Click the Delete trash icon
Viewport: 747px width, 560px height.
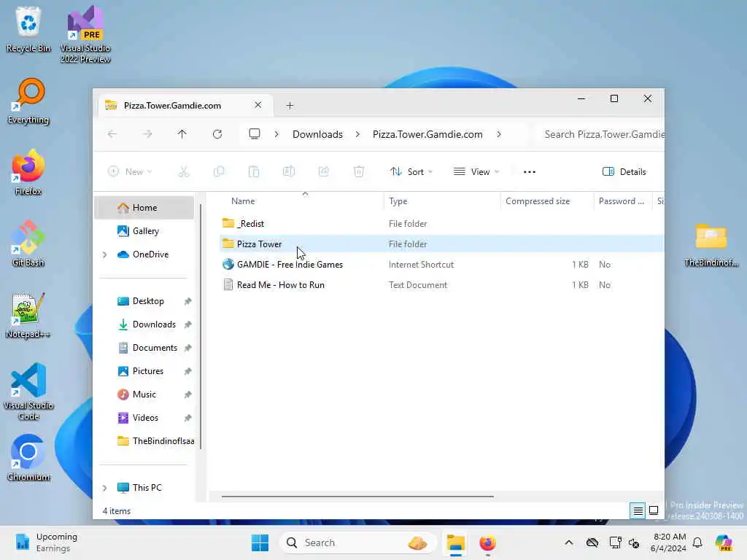click(x=359, y=172)
